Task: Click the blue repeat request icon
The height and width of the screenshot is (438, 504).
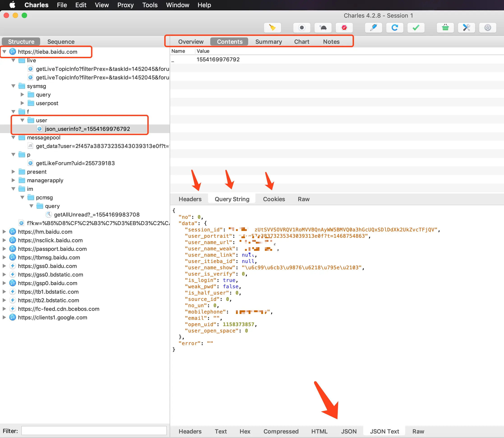Action: pyautogui.click(x=395, y=28)
